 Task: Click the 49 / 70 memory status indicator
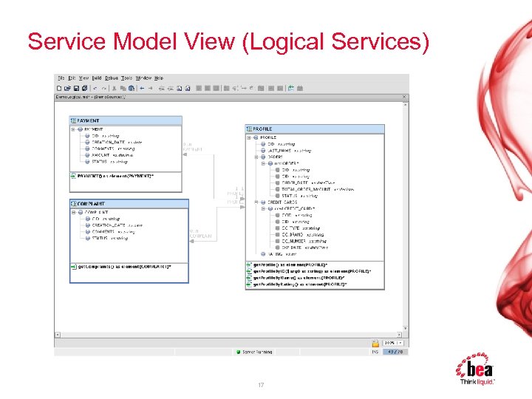[x=395, y=352]
